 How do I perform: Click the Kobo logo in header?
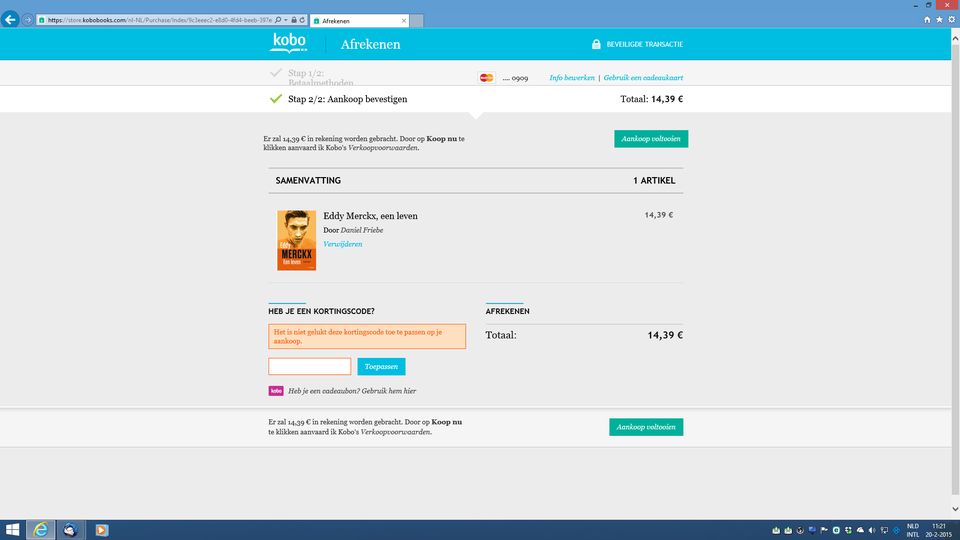pyautogui.click(x=288, y=43)
